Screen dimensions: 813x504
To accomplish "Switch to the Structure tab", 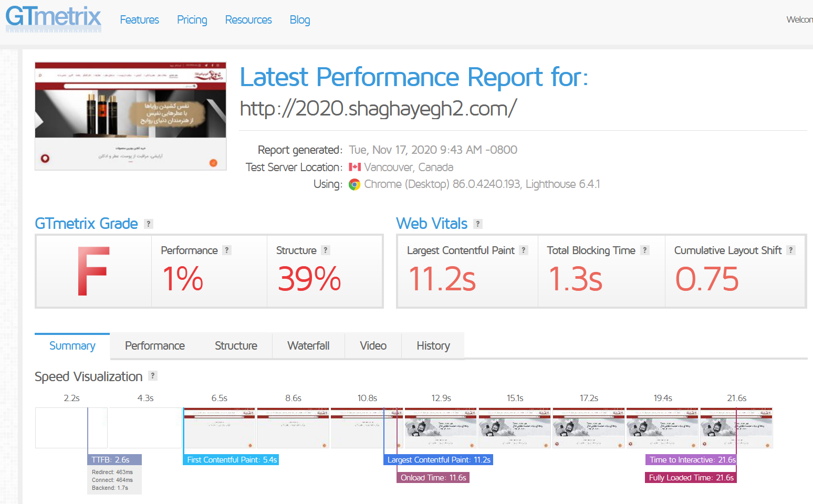I will click(x=236, y=345).
